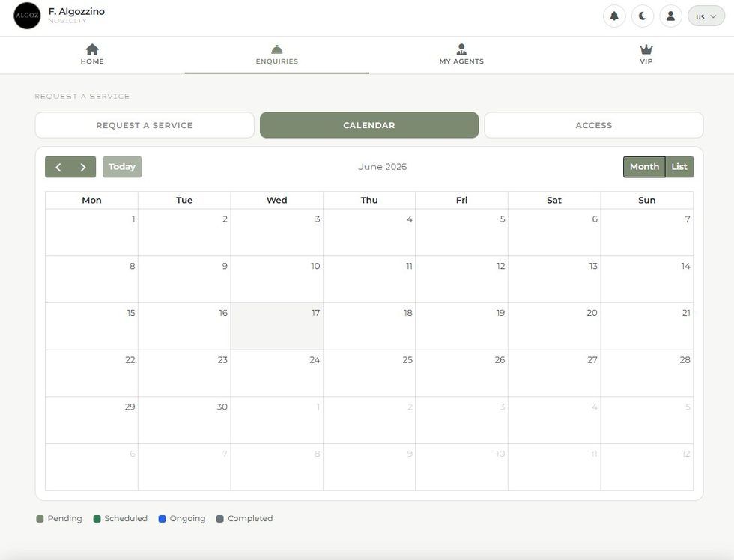This screenshot has height=560, width=734.
Task: Select grayed July 9 cell
Action: click(x=368, y=467)
